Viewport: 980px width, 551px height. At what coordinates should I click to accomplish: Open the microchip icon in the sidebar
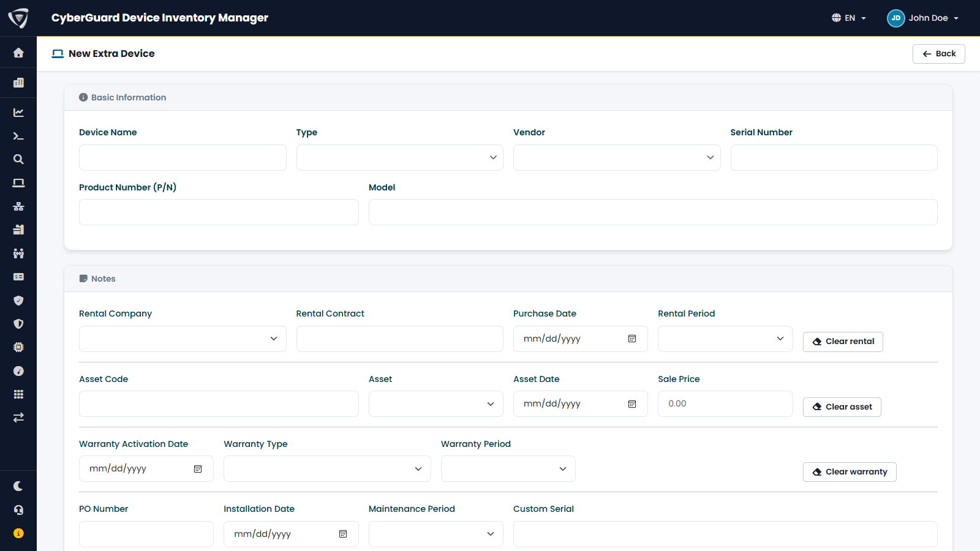18,347
